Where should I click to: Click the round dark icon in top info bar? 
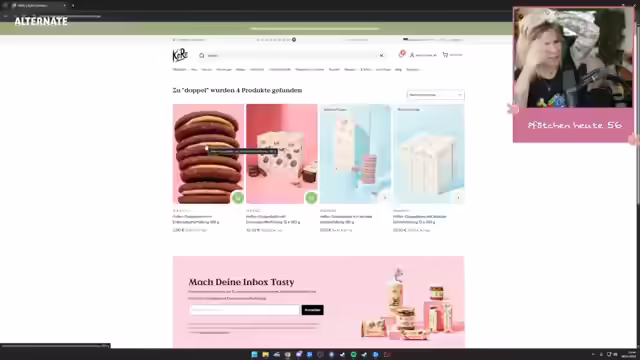[294, 40]
